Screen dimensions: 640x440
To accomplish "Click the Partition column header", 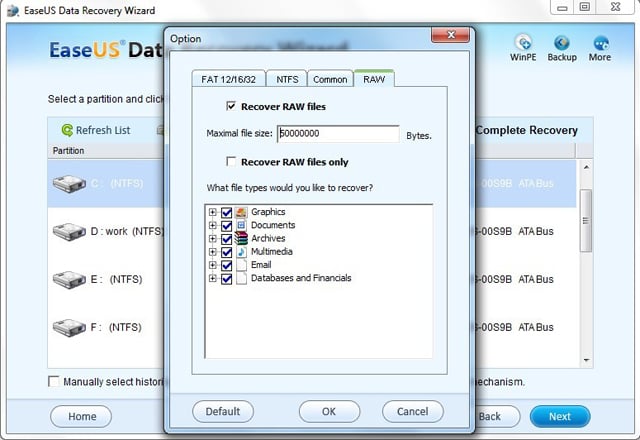I will click(x=69, y=151).
